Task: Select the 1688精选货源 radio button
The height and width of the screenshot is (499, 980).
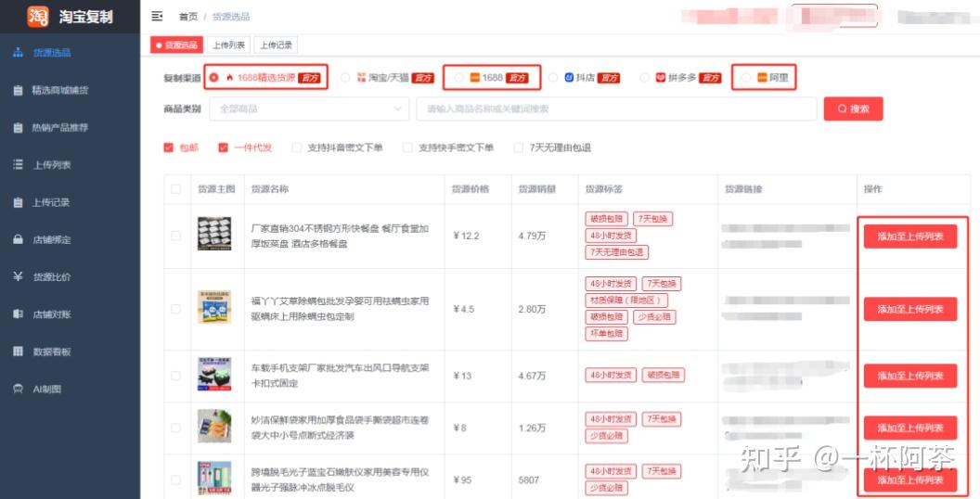Action: point(213,77)
